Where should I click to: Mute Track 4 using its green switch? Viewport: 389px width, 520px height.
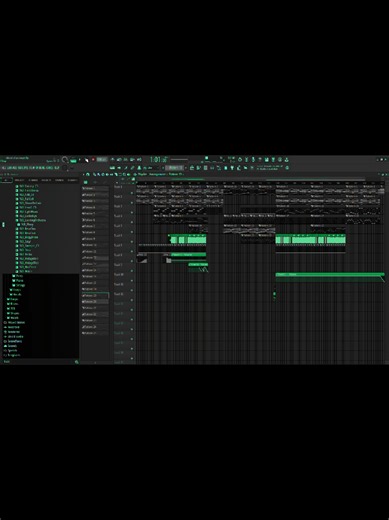point(132,222)
